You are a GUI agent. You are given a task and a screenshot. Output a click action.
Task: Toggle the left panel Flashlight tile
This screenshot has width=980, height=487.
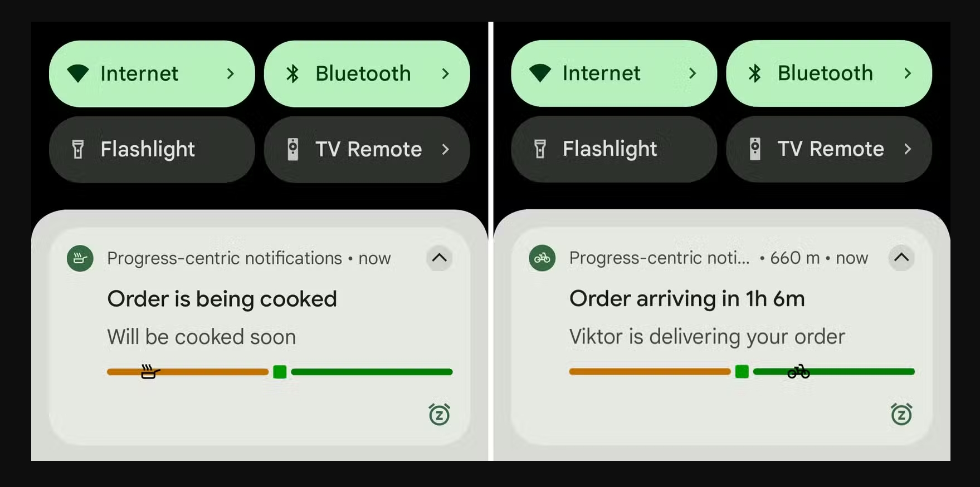coord(152,149)
